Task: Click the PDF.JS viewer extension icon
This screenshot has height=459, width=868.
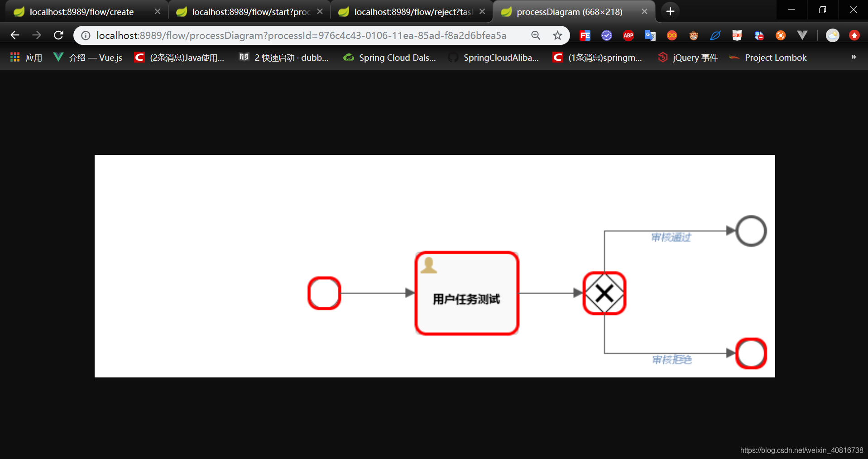Action: pyautogui.click(x=737, y=35)
